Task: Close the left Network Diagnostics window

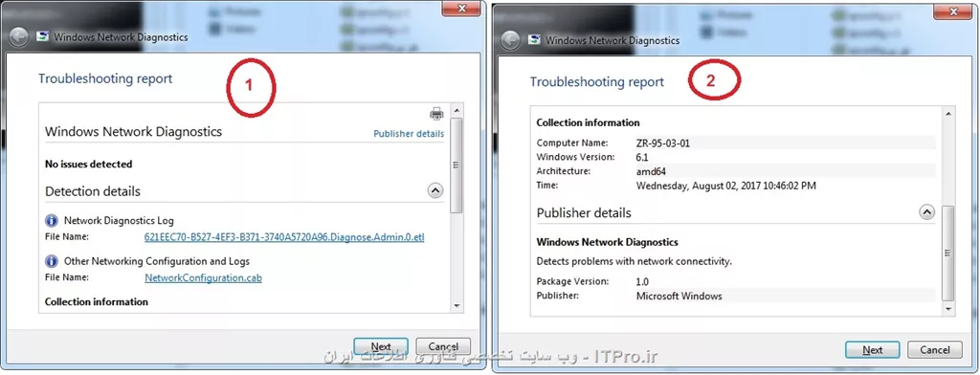Action: pos(461,8)
